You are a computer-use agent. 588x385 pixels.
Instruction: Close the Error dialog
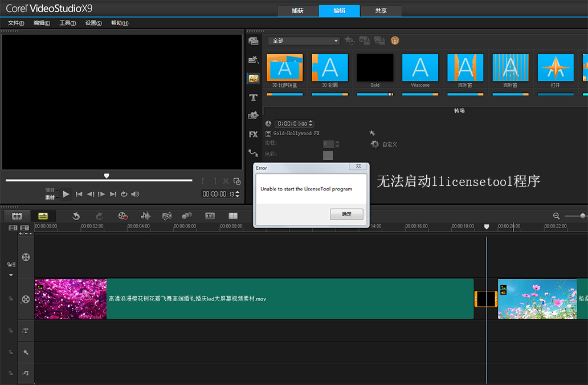coord(358,166)
